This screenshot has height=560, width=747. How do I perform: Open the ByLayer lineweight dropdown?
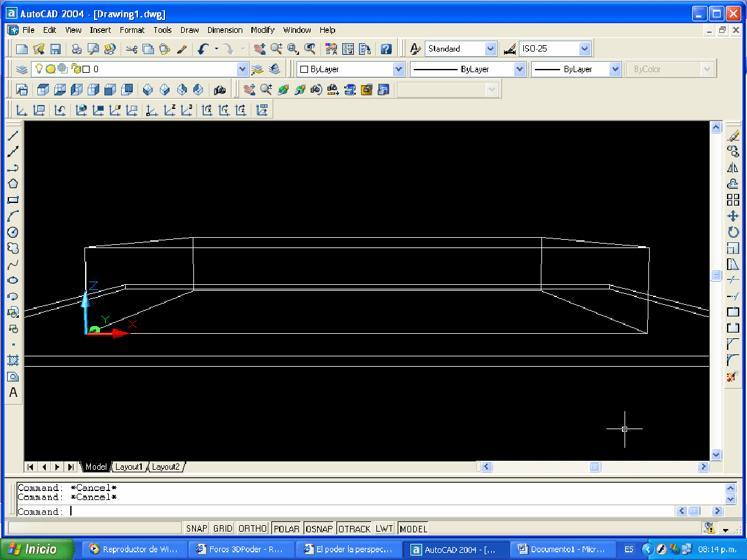click(615, 69)
